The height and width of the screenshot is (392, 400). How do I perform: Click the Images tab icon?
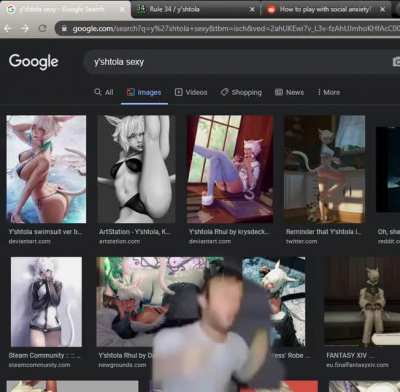click(x=131, y=92)
